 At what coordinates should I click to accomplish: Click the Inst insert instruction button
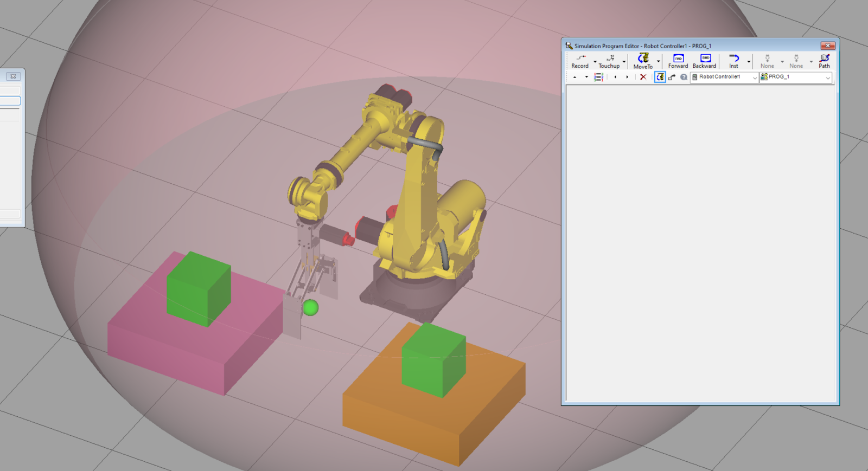click(x=734, y=61)
